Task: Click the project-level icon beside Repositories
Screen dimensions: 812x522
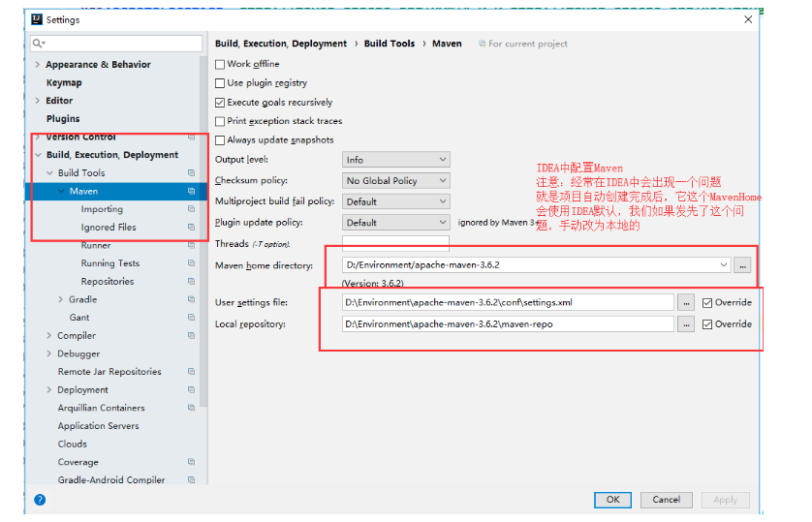Action: [191, 282]
